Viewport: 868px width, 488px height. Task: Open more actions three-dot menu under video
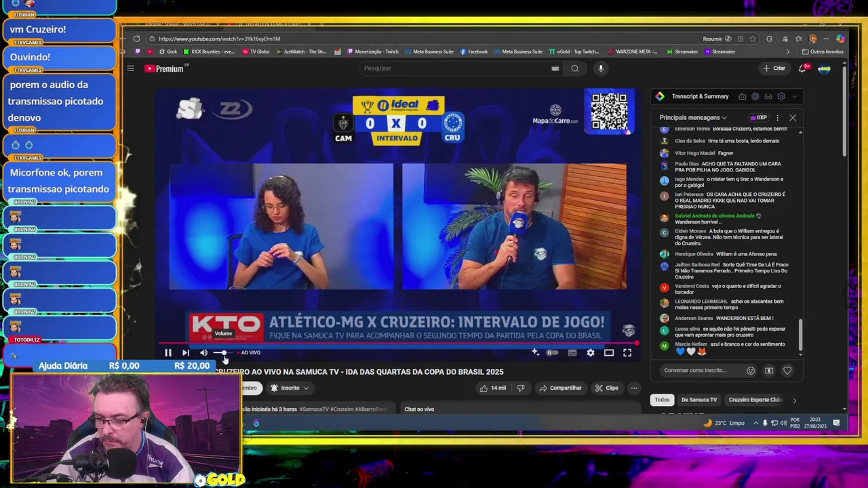634,388
